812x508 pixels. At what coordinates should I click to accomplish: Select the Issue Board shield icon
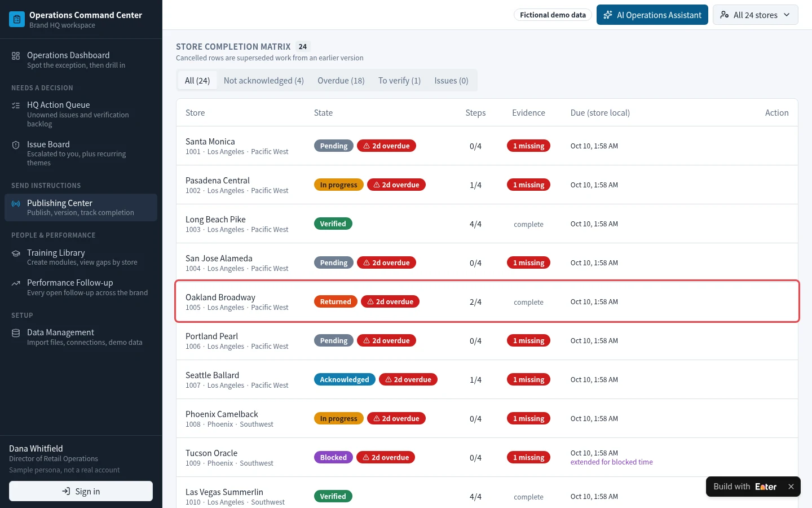[16, 145]
